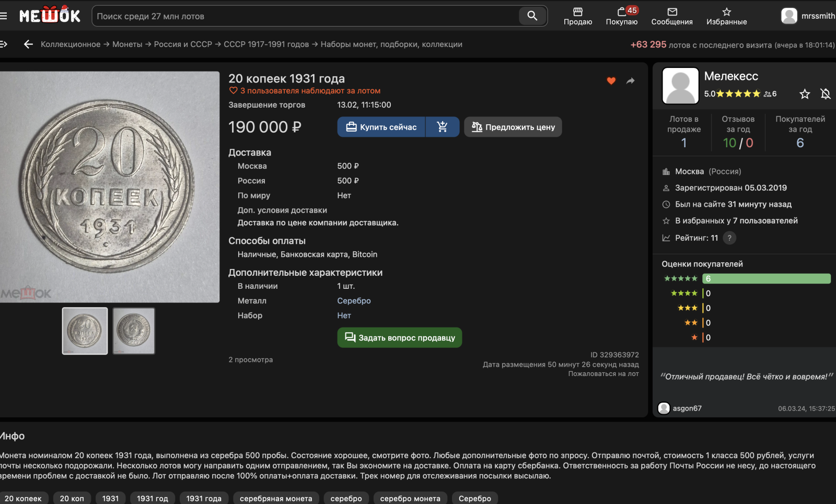Click Предложить цену button

pyautogui.click(x=513, y=127)
